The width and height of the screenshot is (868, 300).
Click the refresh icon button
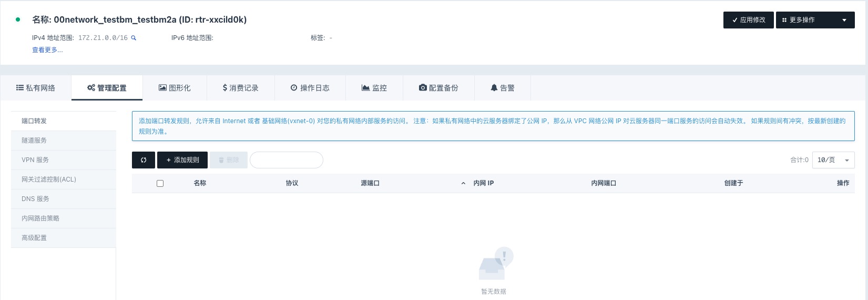[144, 160]
